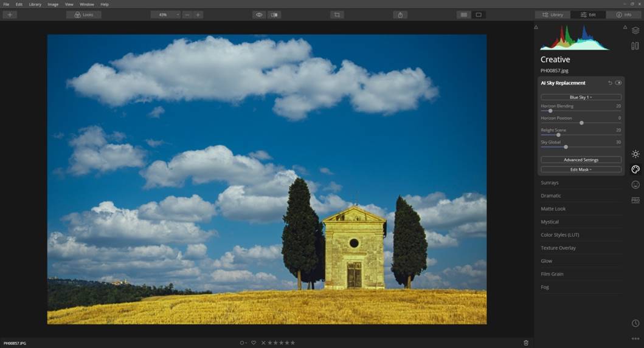Mark photo as favorite with heart icon
644x348 pixels.
point(254,343)
